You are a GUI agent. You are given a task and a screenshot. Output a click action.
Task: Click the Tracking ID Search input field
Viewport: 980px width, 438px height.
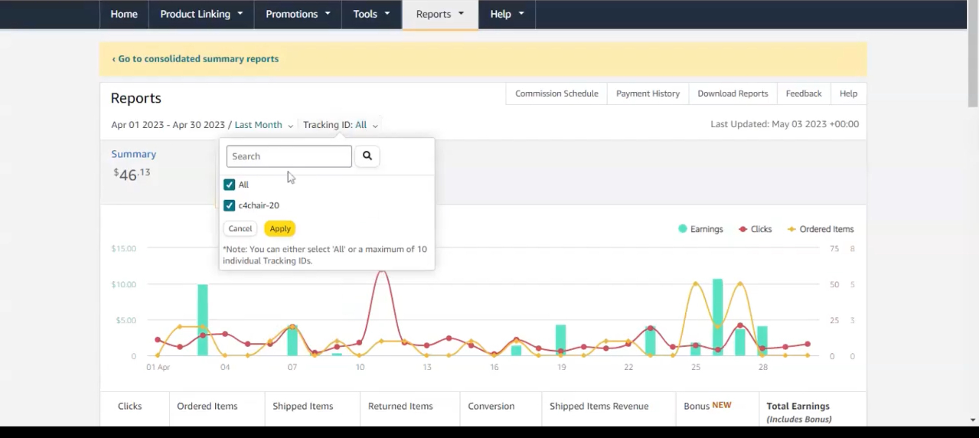[289, 156]
